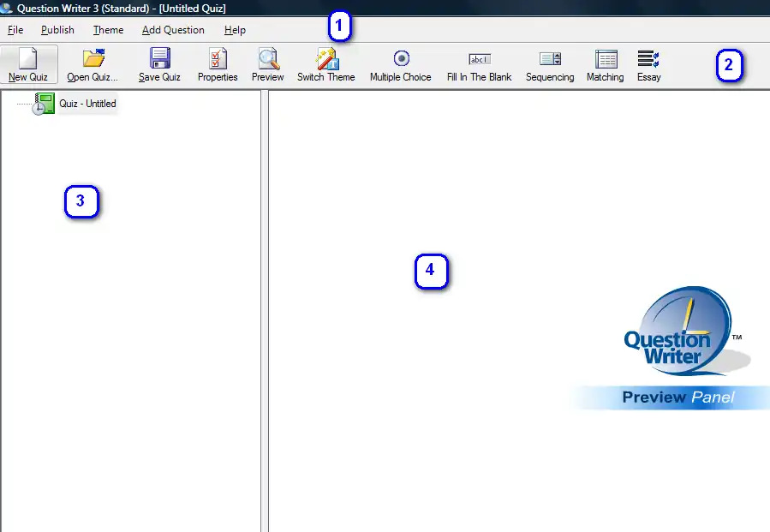Open the Publish menu
The height and width of the screenshot is (532, 770).
tap(57, 30)
